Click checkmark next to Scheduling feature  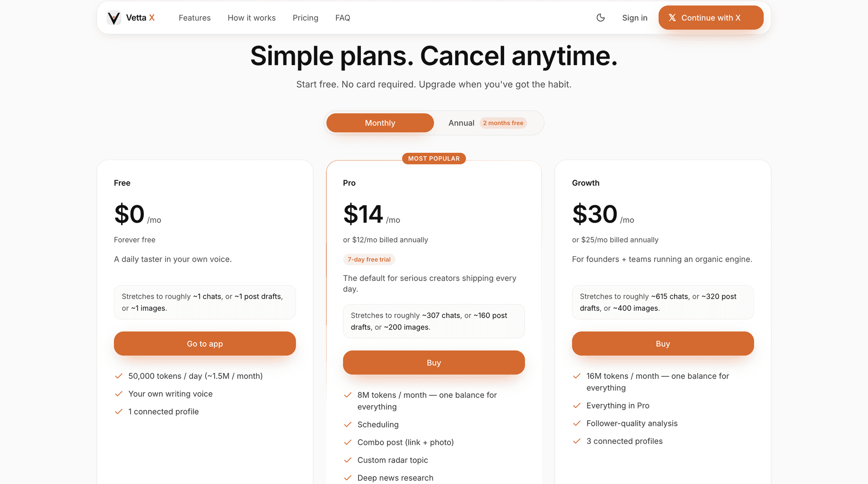(348, 424)
